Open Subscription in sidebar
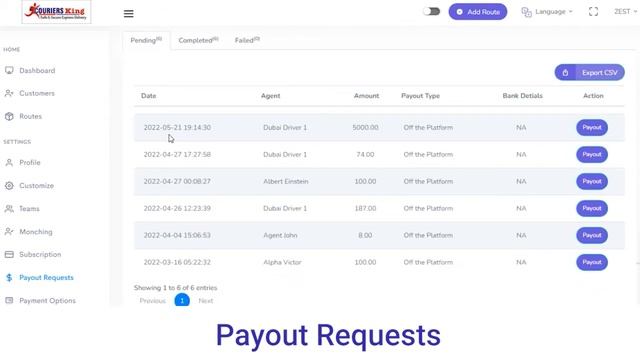640x360 pixels. click(x=40, y=254)
